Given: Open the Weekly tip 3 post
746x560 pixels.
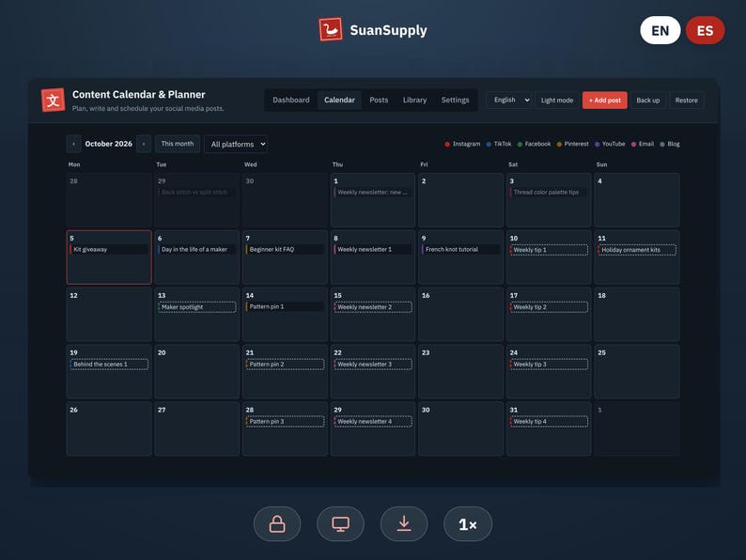Looking at the screenshot, I should (x=549, y=364).
